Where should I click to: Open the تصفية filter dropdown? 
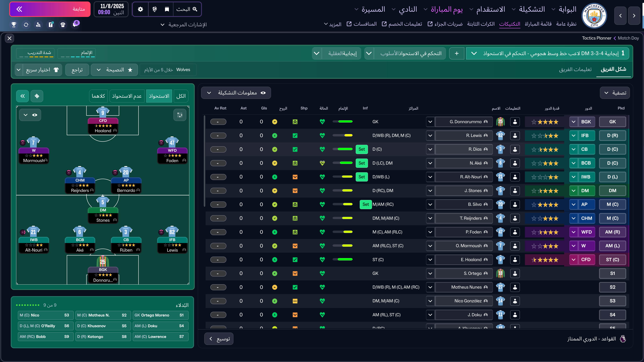click(615, 93)
